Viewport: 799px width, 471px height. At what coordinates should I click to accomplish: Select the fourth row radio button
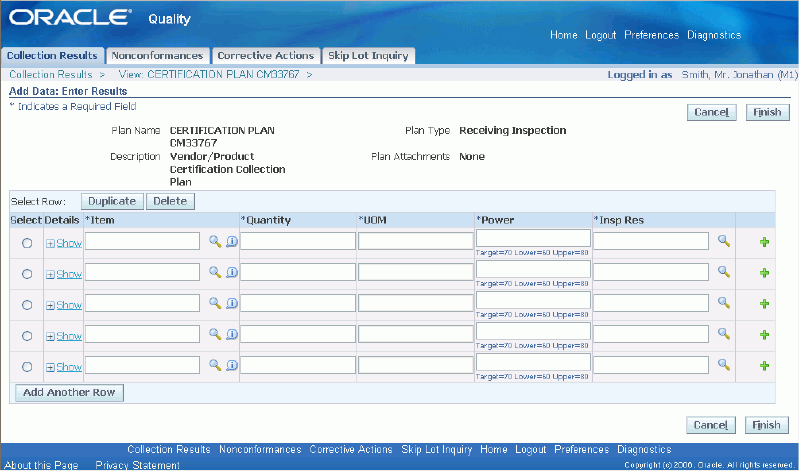(27, 336)
